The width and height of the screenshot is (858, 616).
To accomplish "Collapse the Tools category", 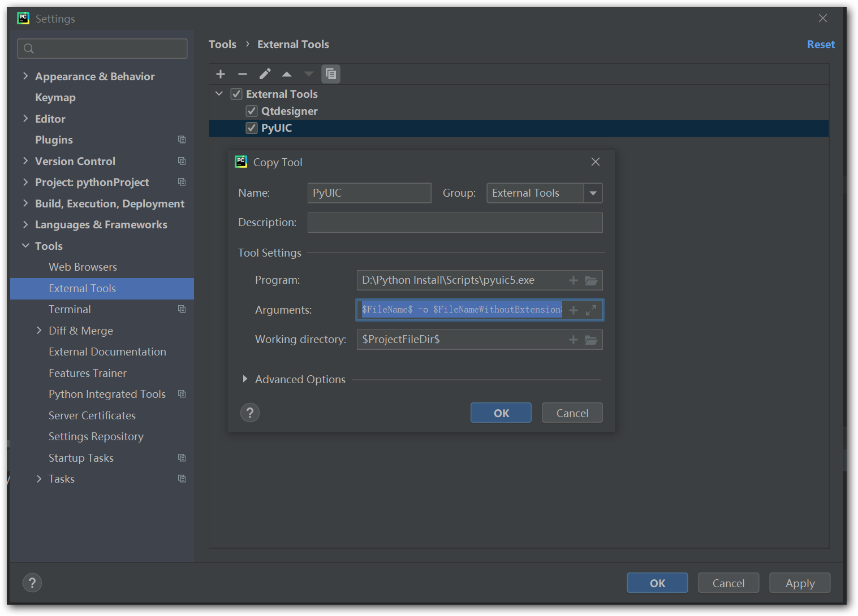I will 25,245.
